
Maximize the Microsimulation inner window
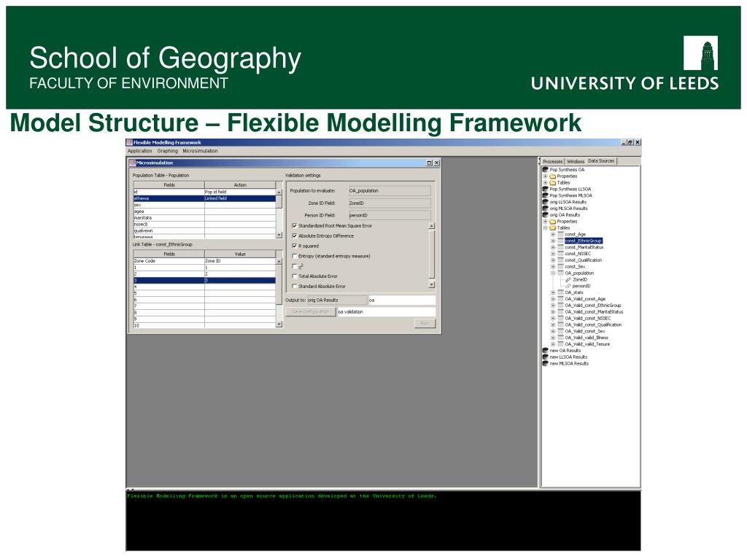(x=429, y=163)
